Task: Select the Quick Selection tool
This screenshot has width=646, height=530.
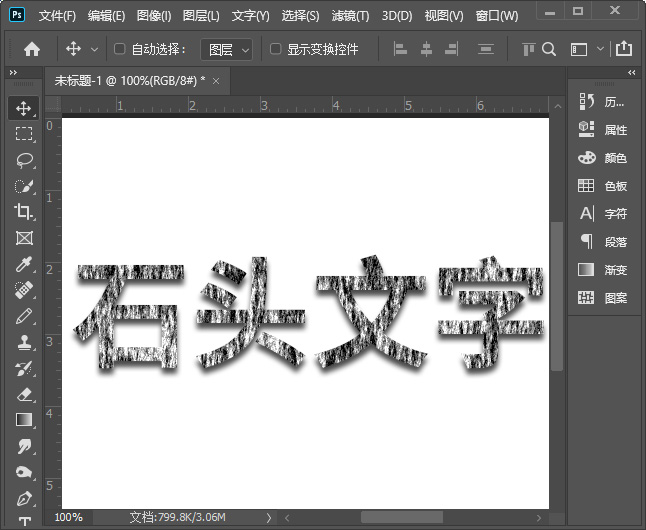Action: point(23,186)
